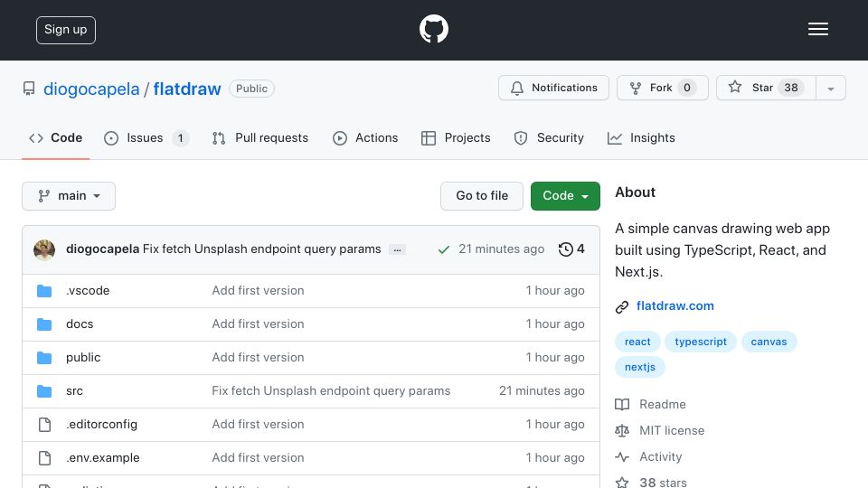868x488 pixels.
Task: Open the Issues tab
Action: click(x=146, y=137)
